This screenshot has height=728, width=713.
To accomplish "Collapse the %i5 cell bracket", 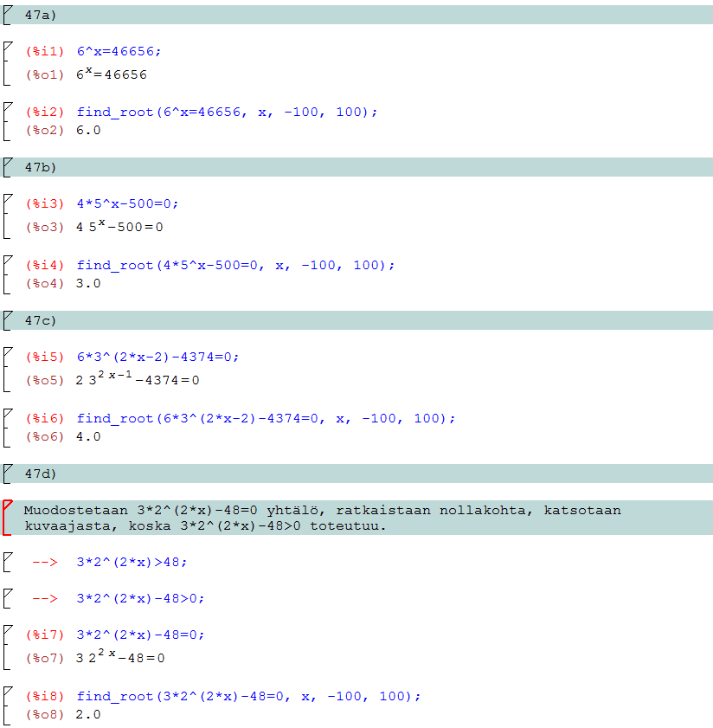I will click(x=7, y=370).
